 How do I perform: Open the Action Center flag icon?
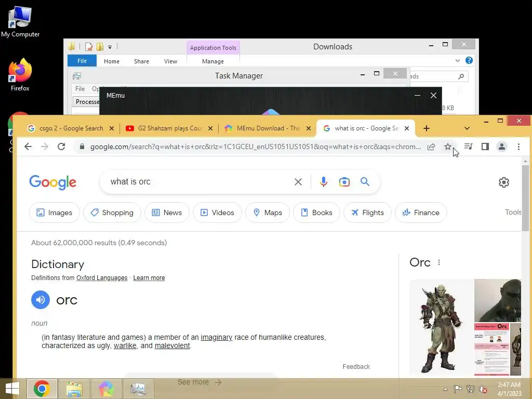click(458, 389)
